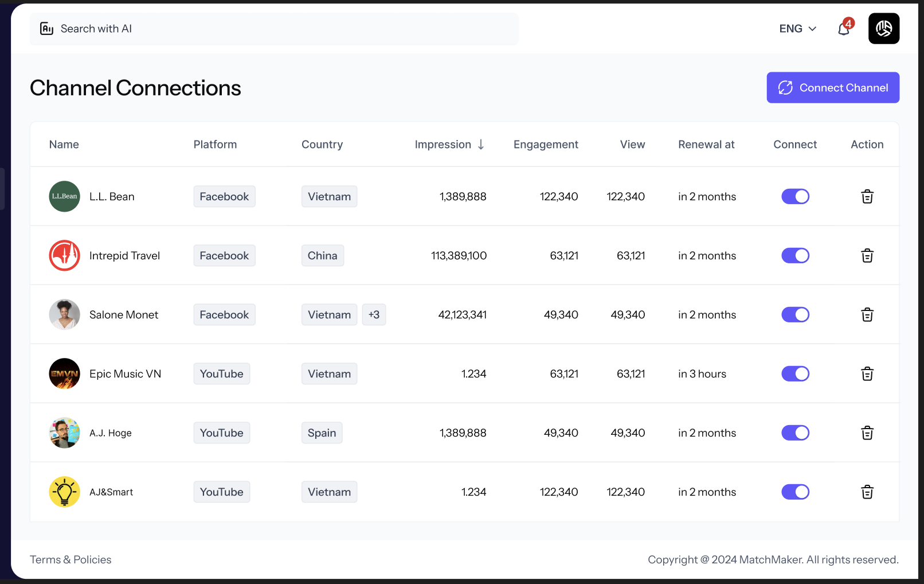924x584 pixels.
Task: Click Facebook tag in L.L. Bean row
Action: (224, 196)
